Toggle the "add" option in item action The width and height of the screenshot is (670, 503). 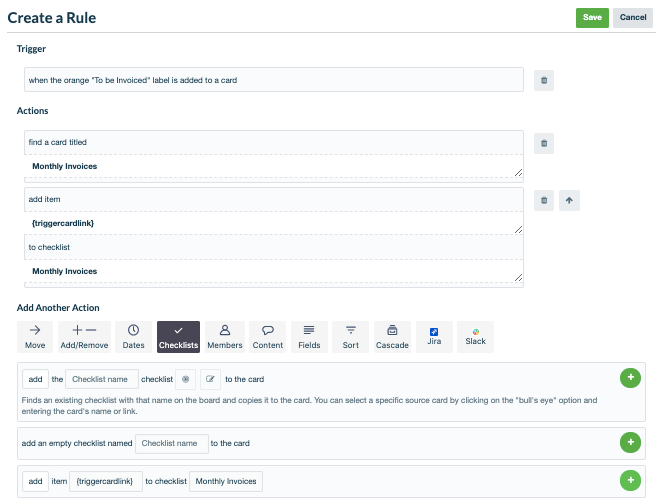tap(35, 481)
